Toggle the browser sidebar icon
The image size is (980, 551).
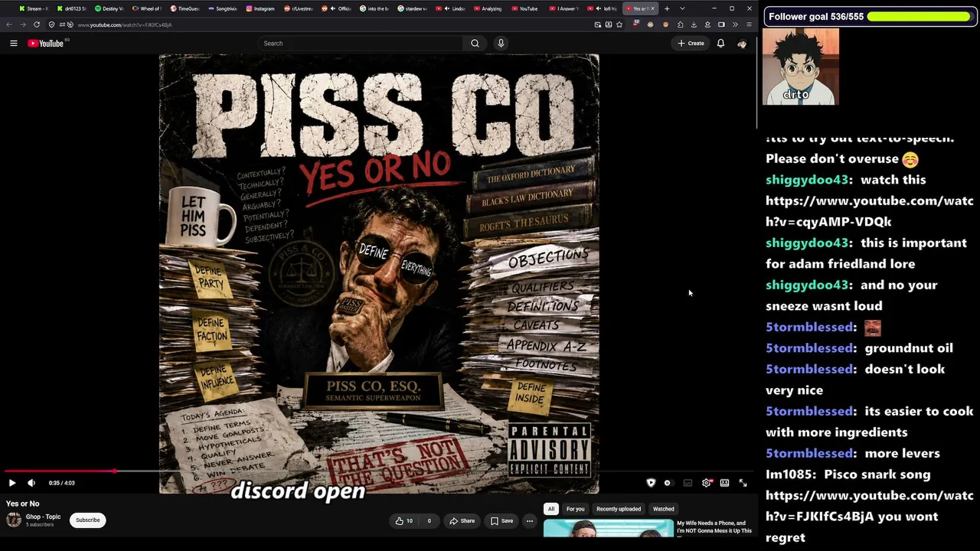coord(721,24)
